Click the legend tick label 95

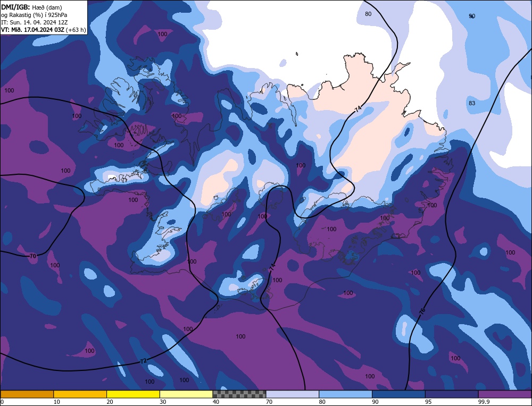[428, 402]
